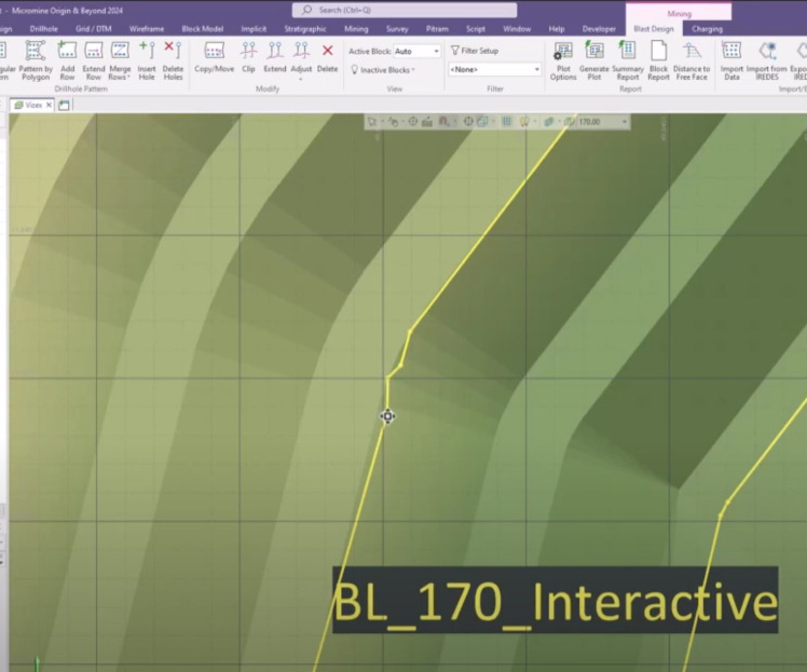Click the Copy/Move tool
Viewport: 807px width, 672px height.
214,59
